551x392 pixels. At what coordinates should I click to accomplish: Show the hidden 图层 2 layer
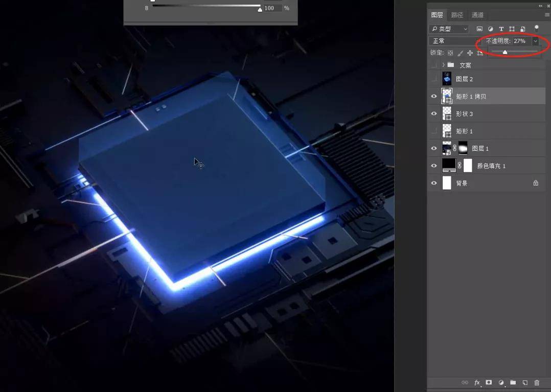pos(434,79)
